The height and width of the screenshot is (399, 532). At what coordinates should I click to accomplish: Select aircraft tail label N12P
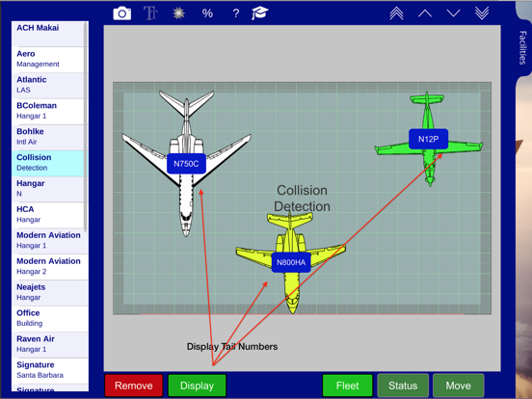[429, 139]
